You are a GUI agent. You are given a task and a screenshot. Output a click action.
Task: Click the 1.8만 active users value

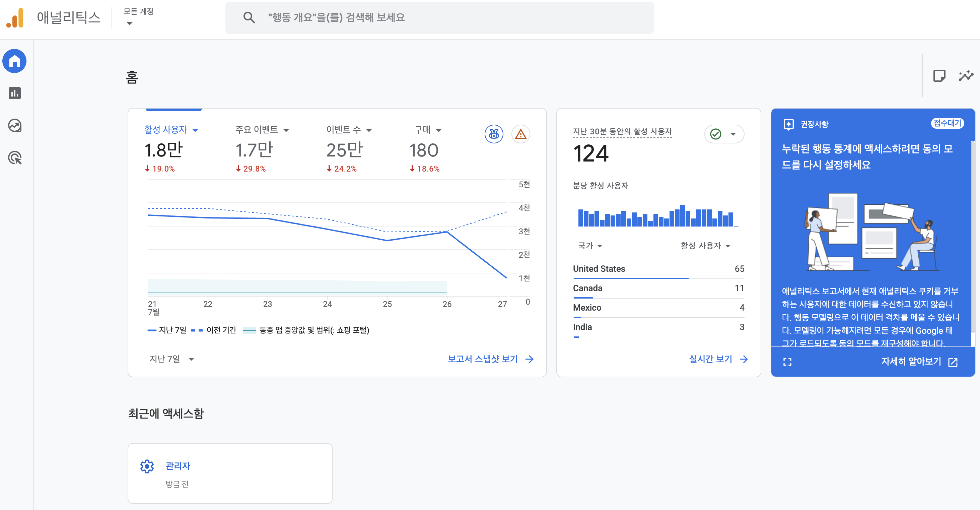[x=163, y=150]
